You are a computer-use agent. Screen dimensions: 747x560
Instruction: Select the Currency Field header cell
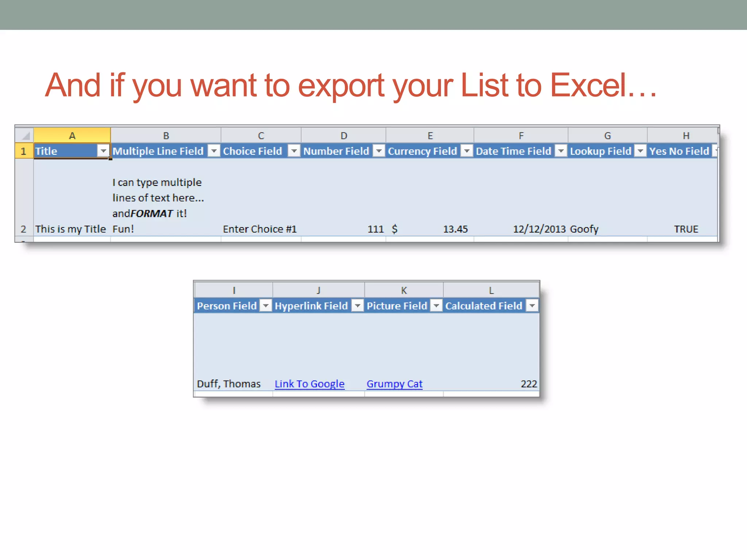[430, 151]
